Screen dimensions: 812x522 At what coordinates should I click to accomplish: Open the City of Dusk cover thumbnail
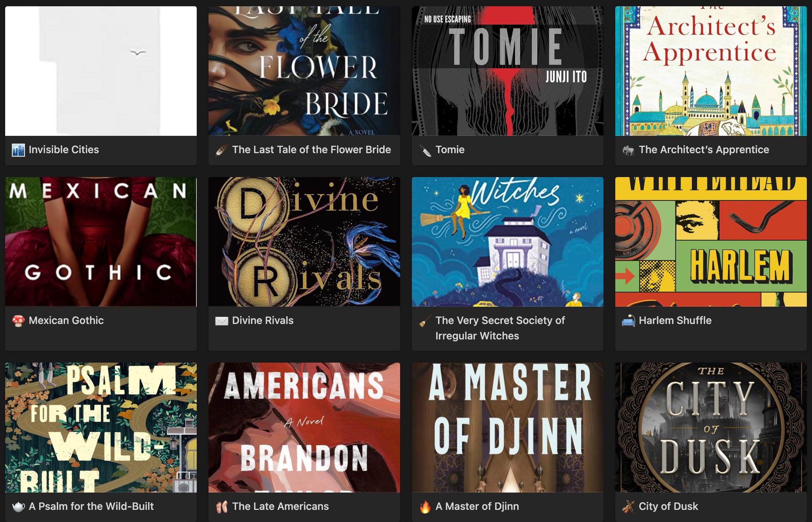[x=711, y=427]
